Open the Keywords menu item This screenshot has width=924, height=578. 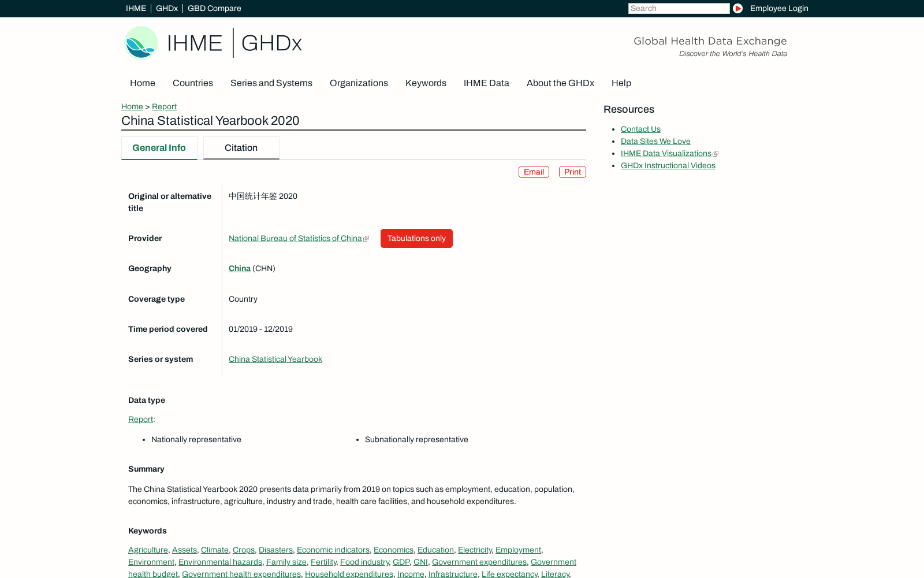(x=426, y=83)
